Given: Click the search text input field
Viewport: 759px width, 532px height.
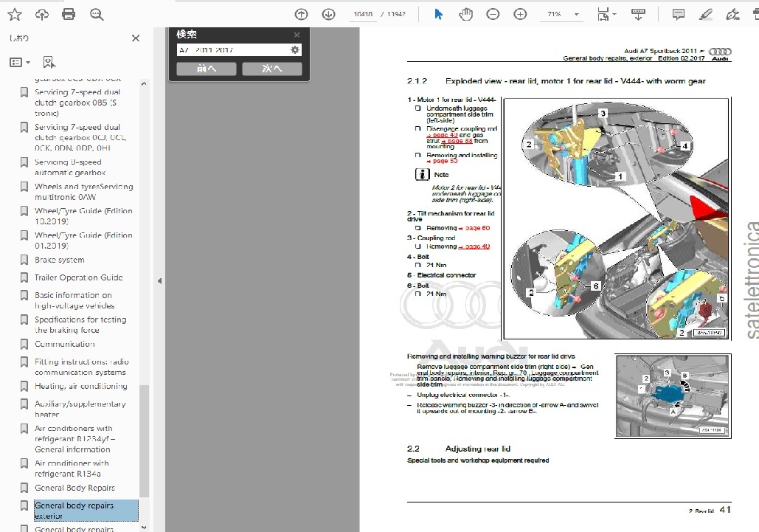Looking at the screenshot, I should [233, 50].
